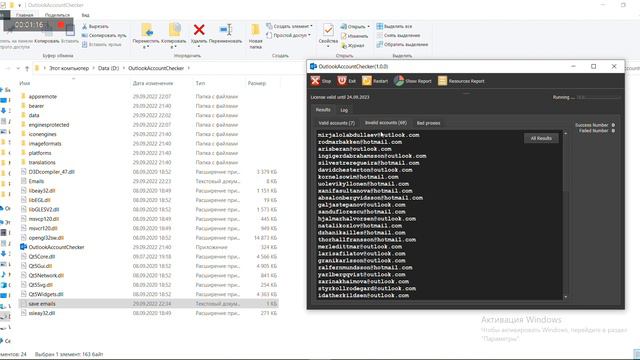Select the imageformats folder row
The height and width of the screenshot is (360, 640).
coord(149,144)
